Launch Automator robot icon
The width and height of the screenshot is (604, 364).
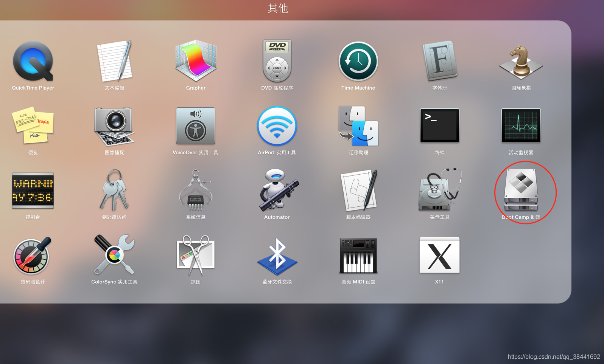tap(279, 190)
